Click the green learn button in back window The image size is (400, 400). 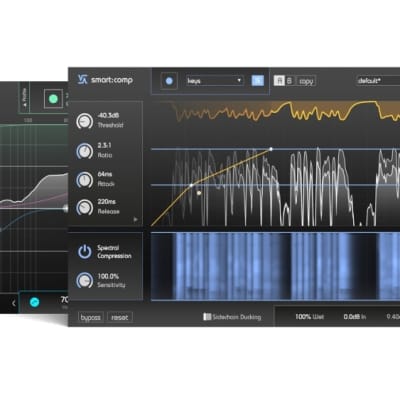53,99
